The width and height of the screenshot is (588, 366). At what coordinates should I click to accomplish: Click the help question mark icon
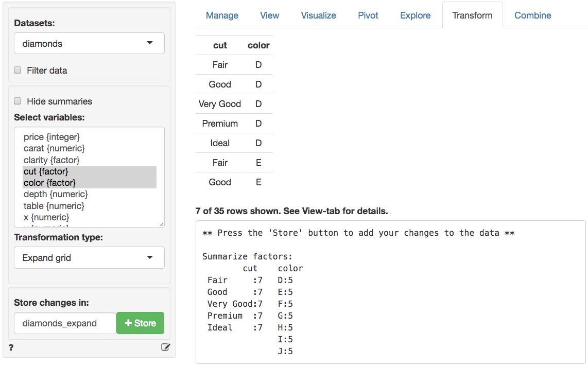[11, 347]
